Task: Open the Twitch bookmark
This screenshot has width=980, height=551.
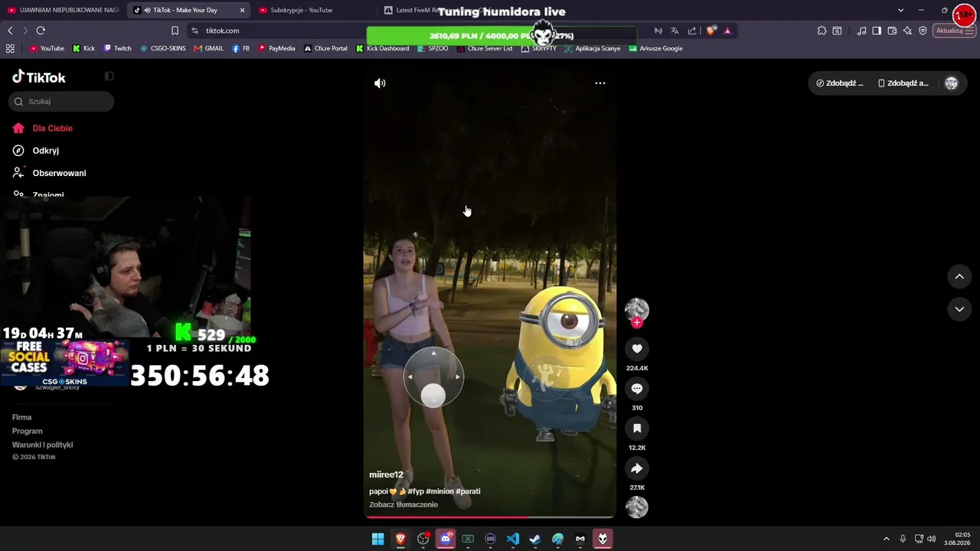Action: pyautogui.click(x=117, y=48)
